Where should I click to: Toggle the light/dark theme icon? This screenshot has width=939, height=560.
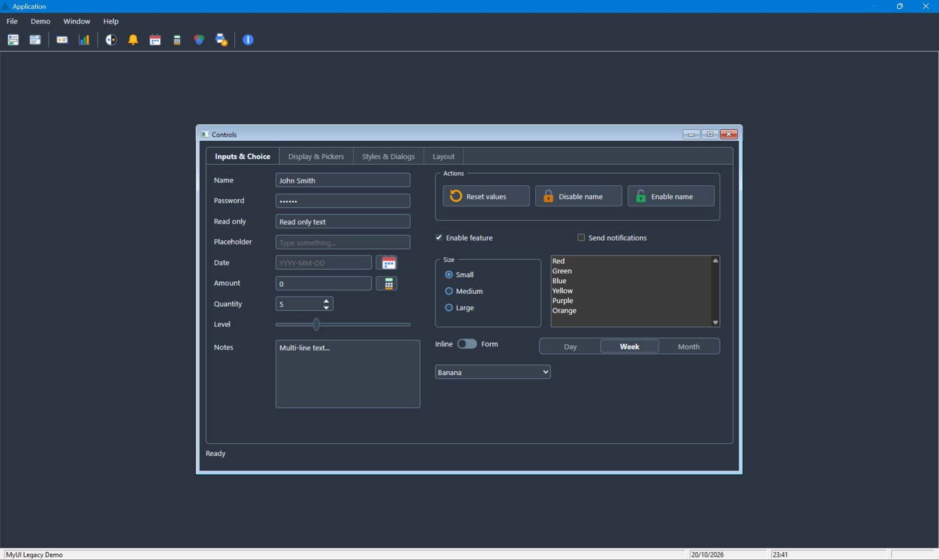tap(111, 40)
